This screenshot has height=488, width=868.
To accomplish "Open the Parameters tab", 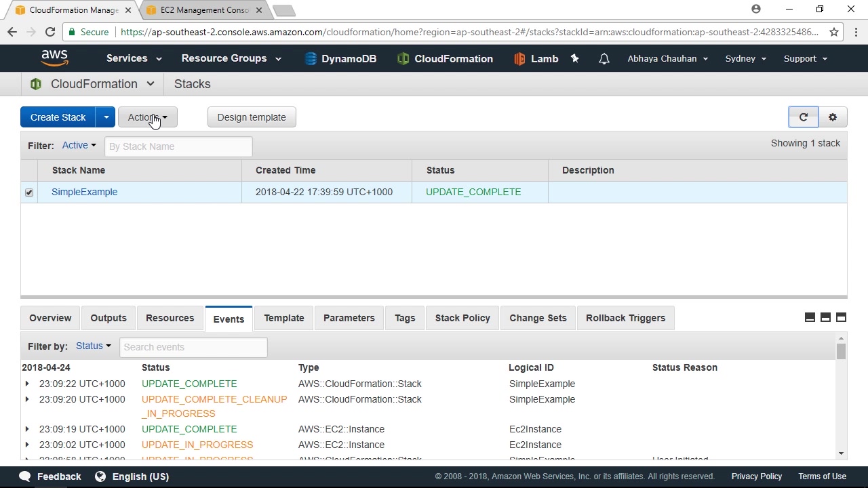I will tap(349, 318).
